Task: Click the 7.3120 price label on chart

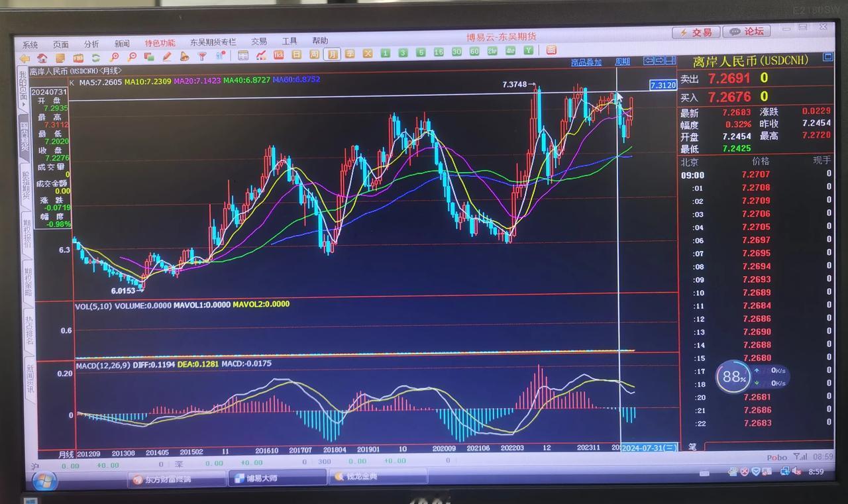Action: [662, 85]
